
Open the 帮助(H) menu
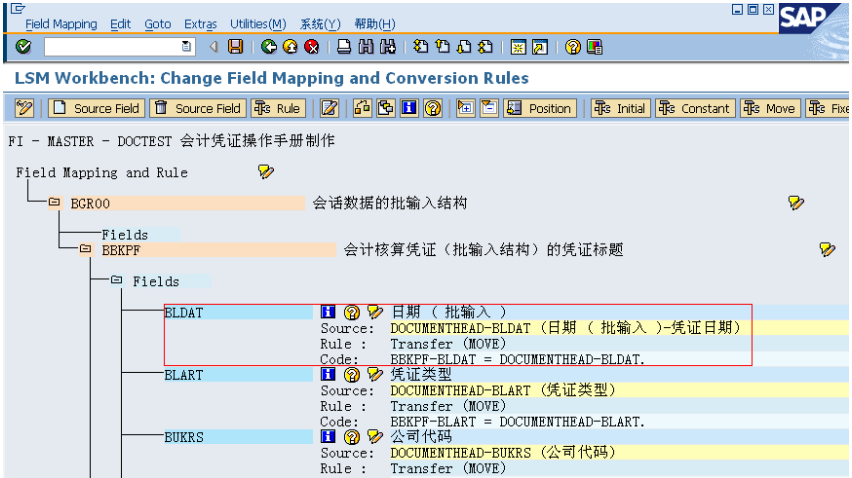pyautogui.click(x=374, y=24)
